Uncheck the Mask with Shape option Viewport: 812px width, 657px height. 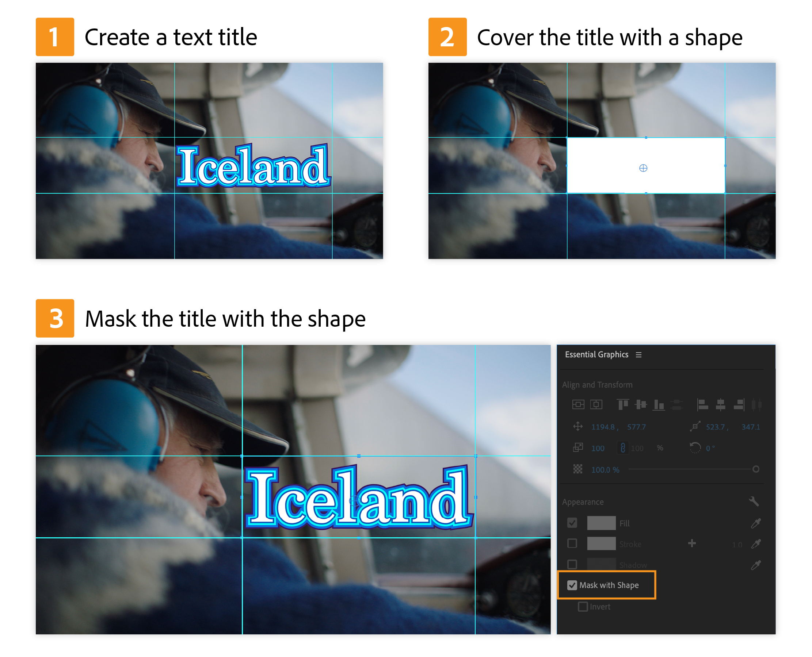pos(572,586)
